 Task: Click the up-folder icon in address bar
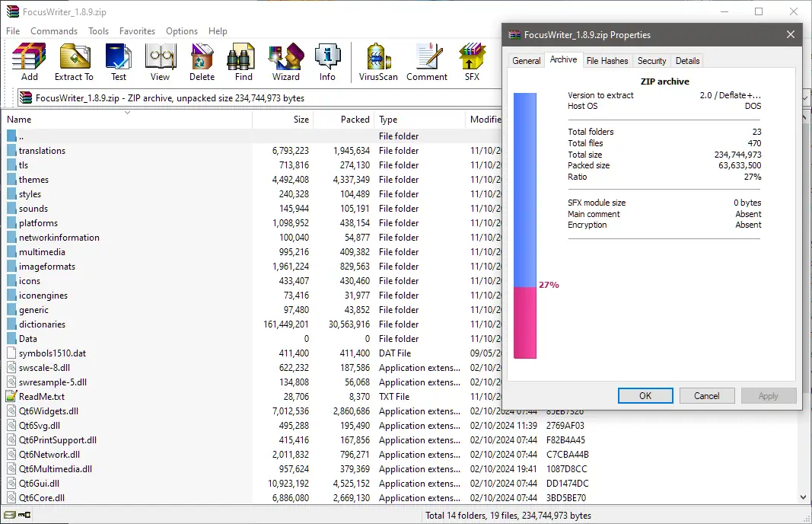click(25, 97)
